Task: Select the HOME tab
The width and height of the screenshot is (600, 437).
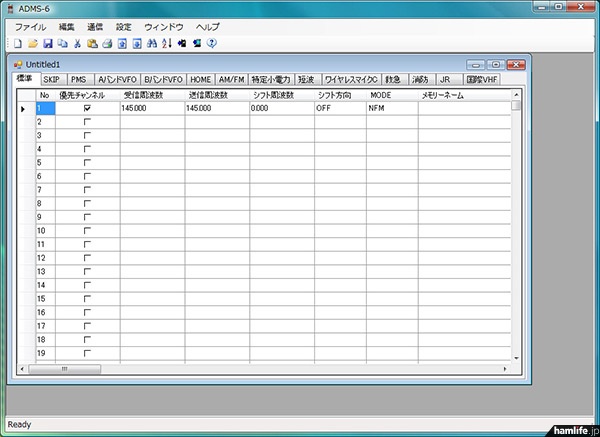Action: point(200,79)
